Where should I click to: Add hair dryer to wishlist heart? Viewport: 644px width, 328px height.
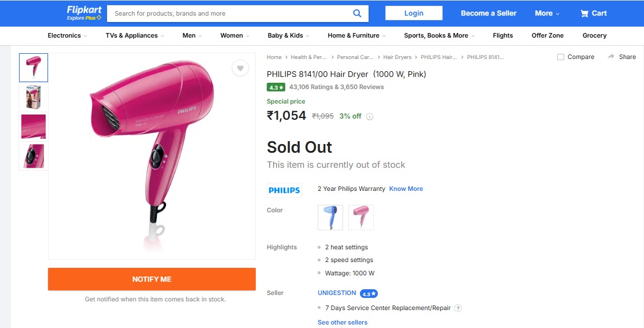point(240,68)
